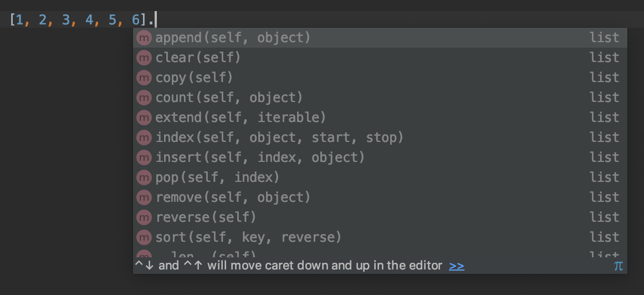Image resolution: width=644 pixels, height=295 pixels.
Task: Click the method icon beside copy
Action: (144, 78)
